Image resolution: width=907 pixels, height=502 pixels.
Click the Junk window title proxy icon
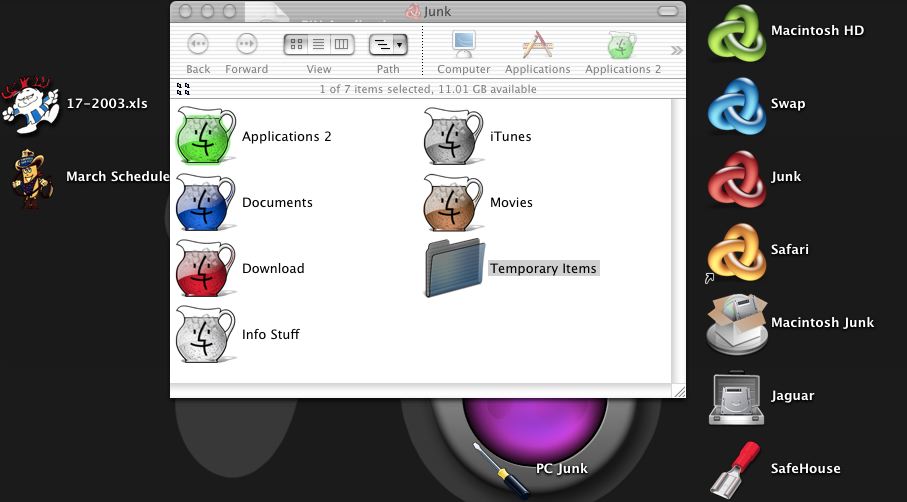point(412,12)
